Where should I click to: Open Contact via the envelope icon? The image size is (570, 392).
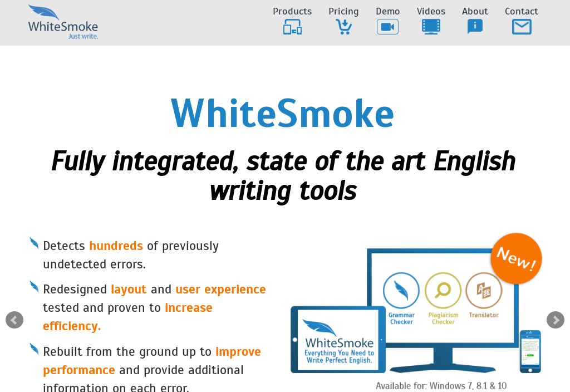click(x=522, y=26)
